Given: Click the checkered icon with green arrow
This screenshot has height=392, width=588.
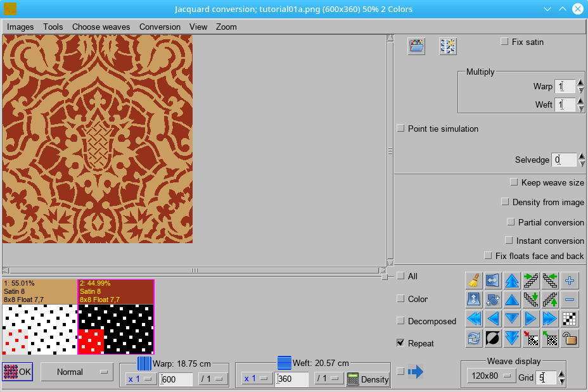Looking at the screenshot, I should coord(550,338).
